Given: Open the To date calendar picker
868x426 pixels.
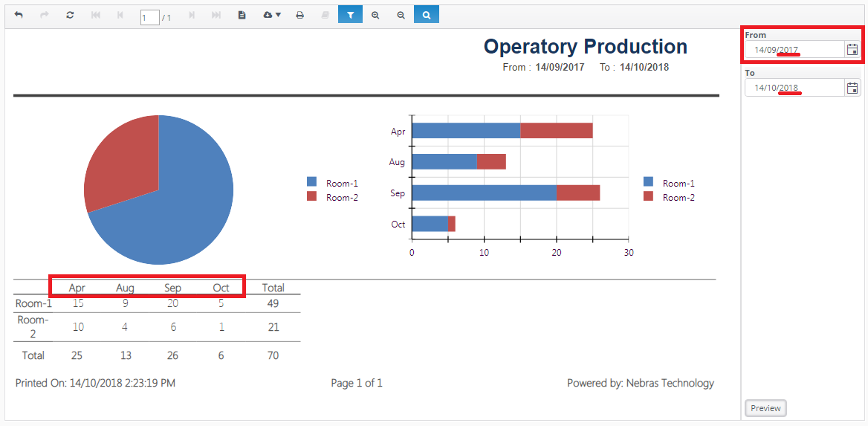Looking at the screenshot, I should pyautogui.click(x=852, y=88).
